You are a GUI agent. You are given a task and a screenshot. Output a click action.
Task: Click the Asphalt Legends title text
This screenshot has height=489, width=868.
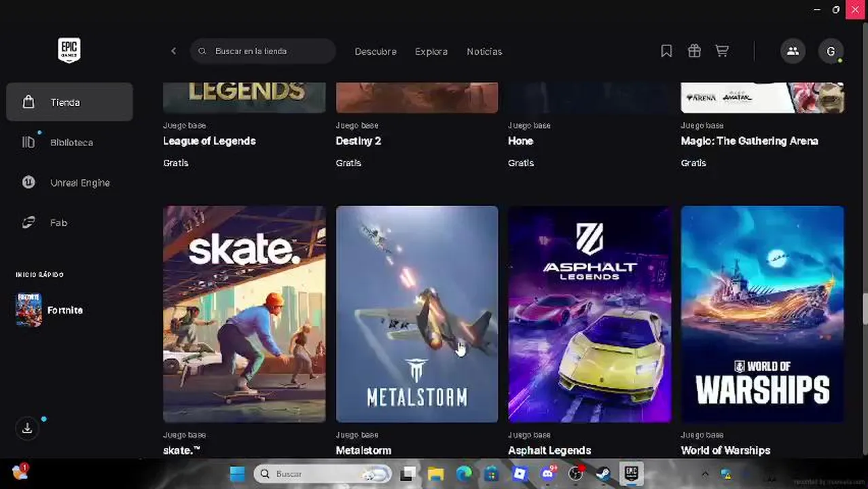tap(549, 450)
